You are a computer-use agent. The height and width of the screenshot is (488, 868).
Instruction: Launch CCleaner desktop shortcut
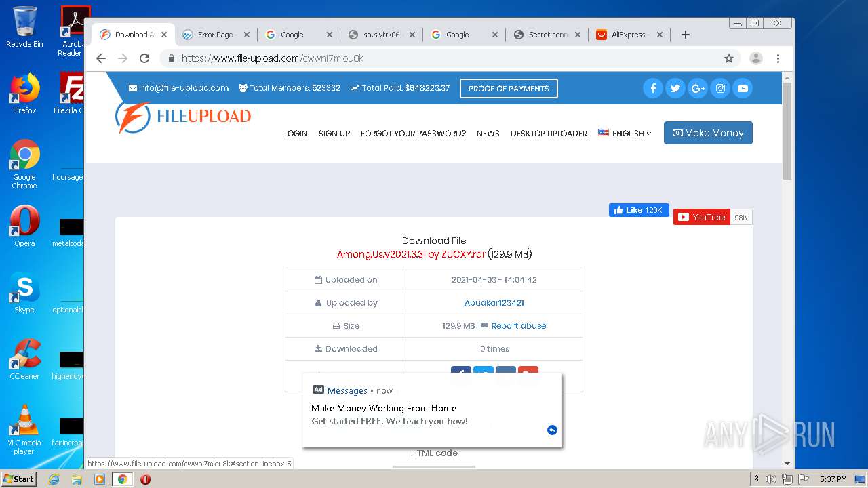pos(24,359)
